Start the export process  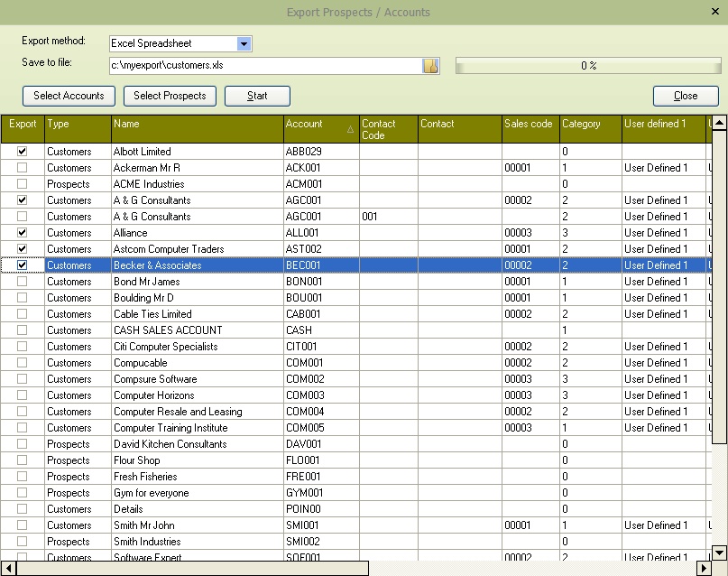coord(257,96)
